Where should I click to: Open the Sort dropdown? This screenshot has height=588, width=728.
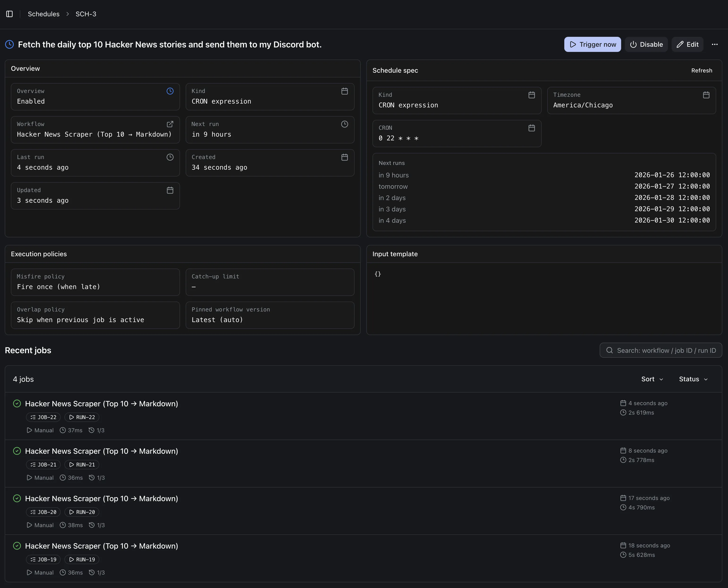pos(652,379)
